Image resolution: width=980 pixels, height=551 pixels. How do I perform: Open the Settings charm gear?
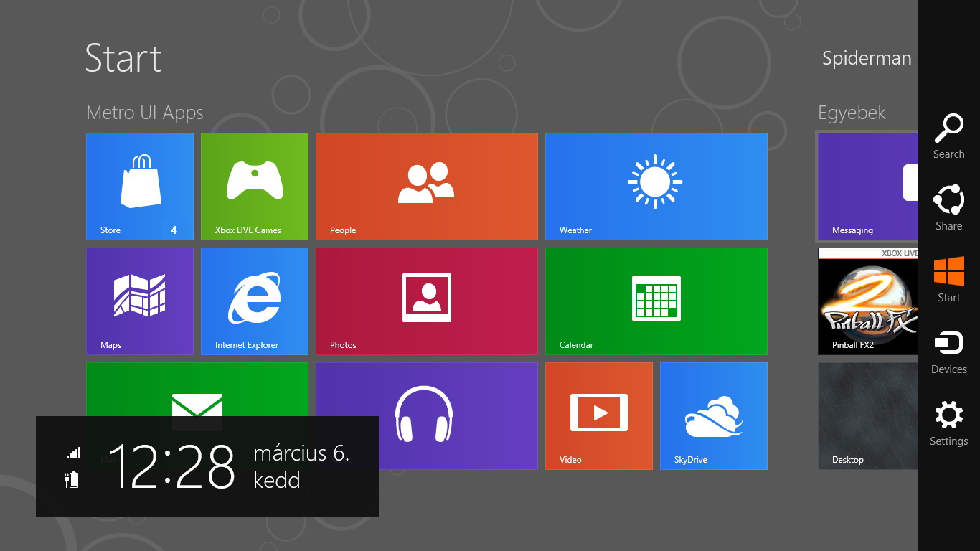click(x=948, y=415)
